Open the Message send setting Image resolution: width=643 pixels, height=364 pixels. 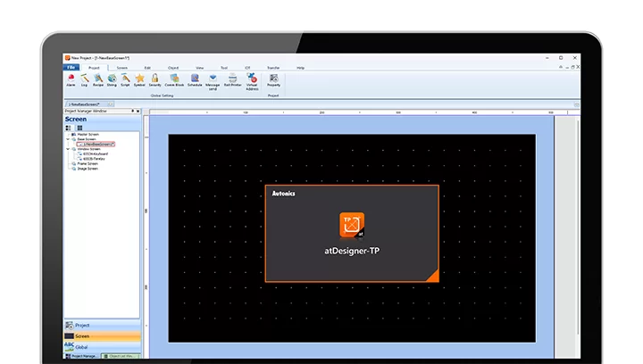click(x=213, y=82)
